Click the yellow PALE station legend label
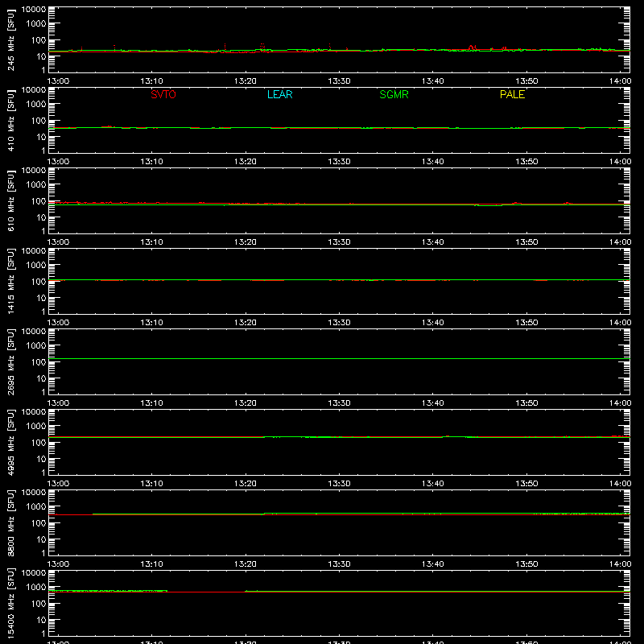The image size is (644, 644). point(512,94)
